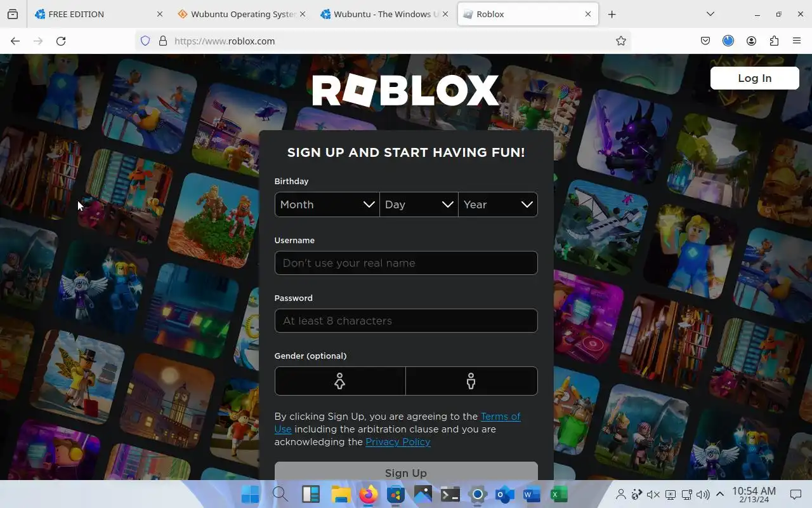
Task: Open the Start menu on the taskbar
Action: (x=250, y=494)
